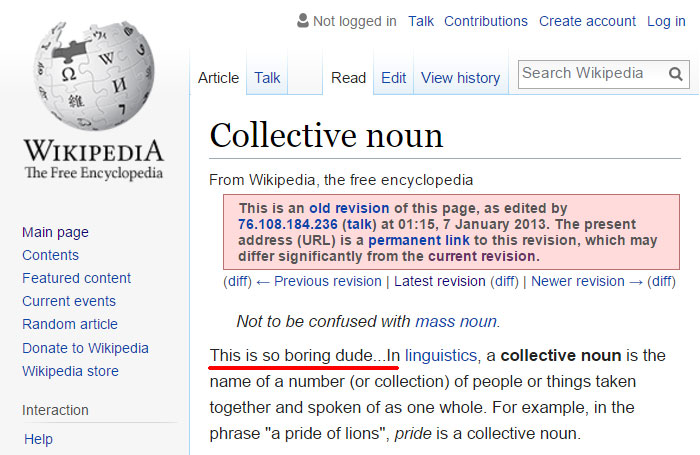This screenshot has height=455, width=700.
Task: Click the old revision link in notice
Action: 349,208
